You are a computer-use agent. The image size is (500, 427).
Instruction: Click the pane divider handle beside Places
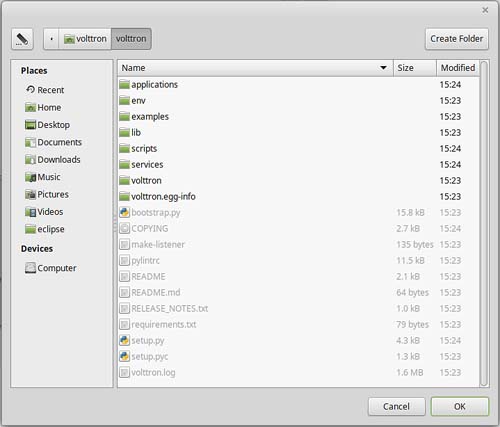[x=115, y=224]
